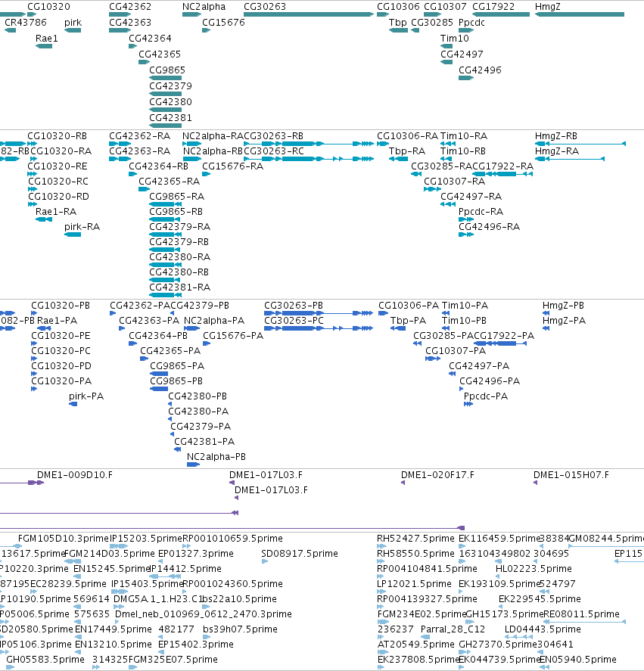Open the Tim10-PB protein label

[x=464, y=321]
